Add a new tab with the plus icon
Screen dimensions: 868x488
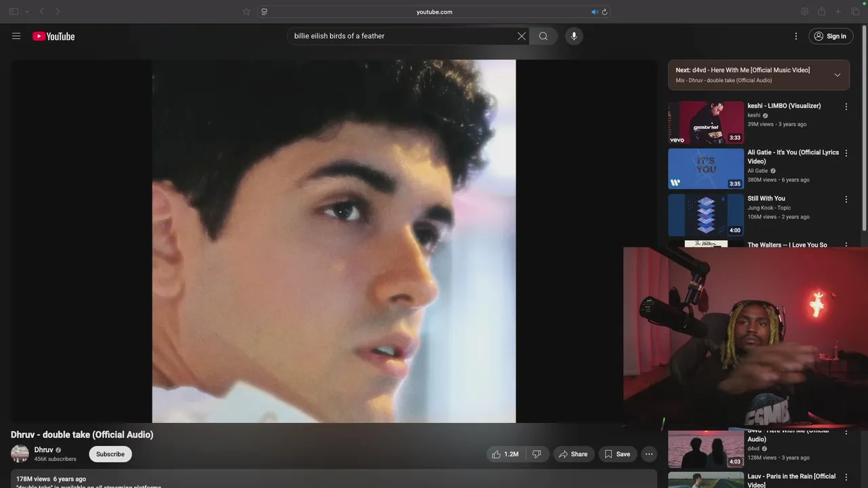[838, 12]
